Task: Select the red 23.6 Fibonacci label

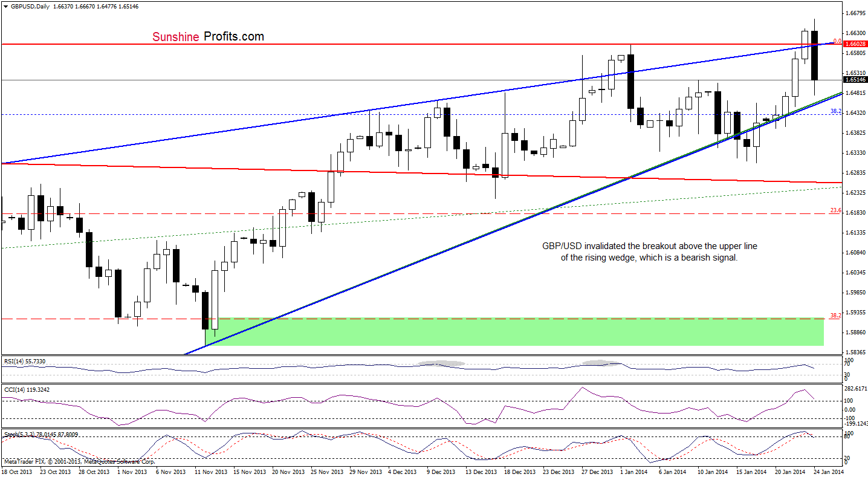Action: 836,210
